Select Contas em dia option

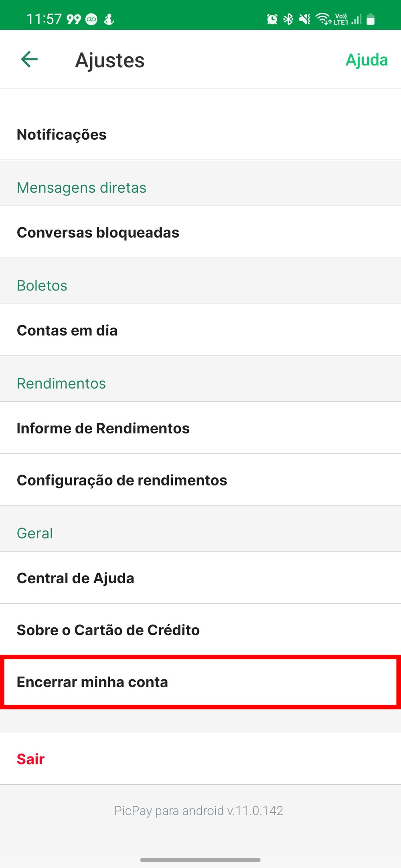point(67,330)
